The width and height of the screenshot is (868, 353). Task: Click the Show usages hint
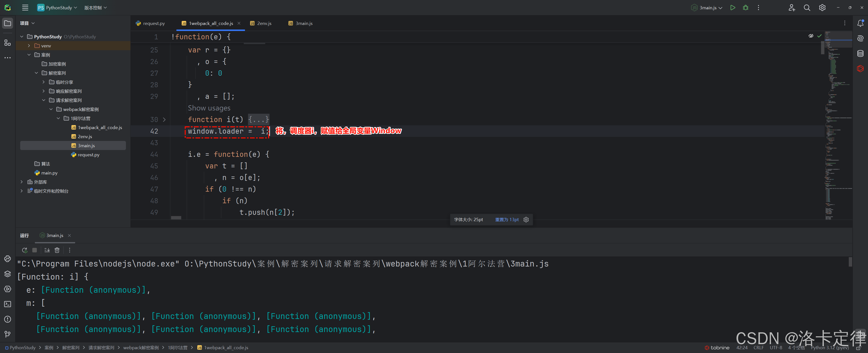(209, 108)
